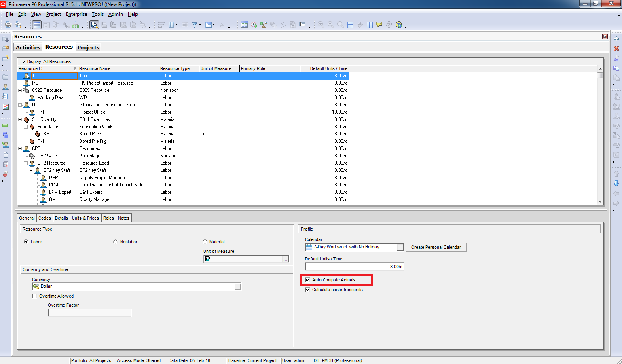Switch to the Units & Prices tab
Viewport: 622px width, 364px height.
pos(85,218)
